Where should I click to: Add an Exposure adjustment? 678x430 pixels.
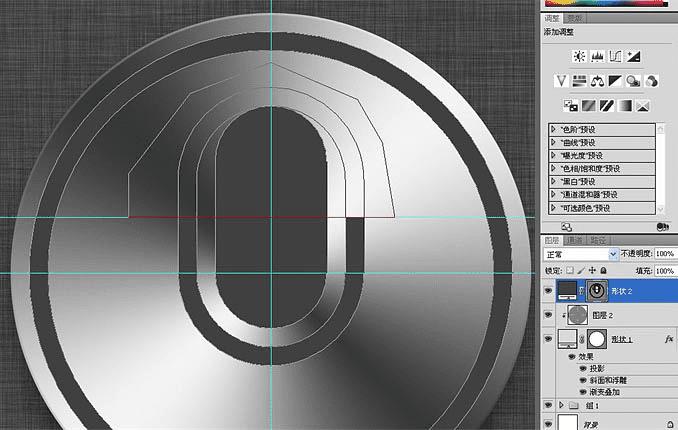click(x=633, y=56)
